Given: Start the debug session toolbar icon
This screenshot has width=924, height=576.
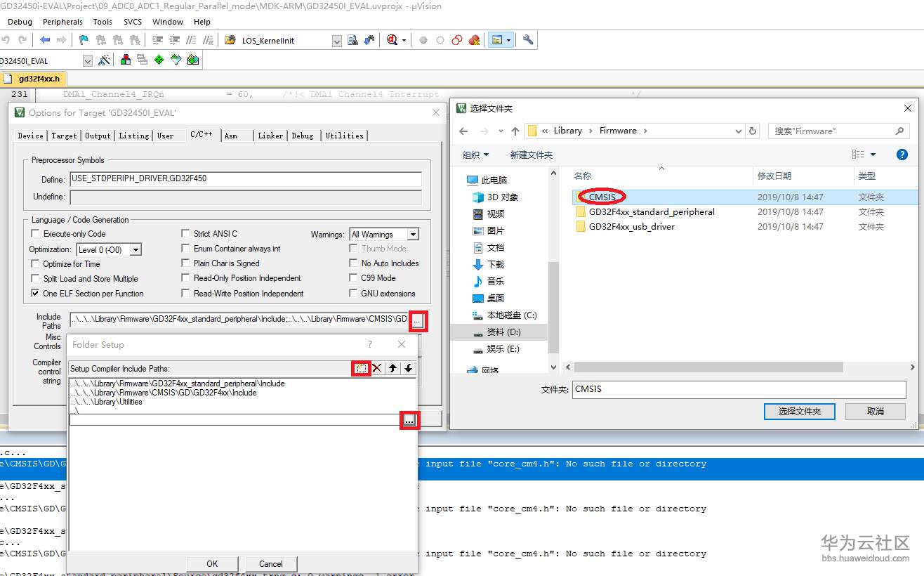Looking at the screenshot, I should tap(392, 40).
